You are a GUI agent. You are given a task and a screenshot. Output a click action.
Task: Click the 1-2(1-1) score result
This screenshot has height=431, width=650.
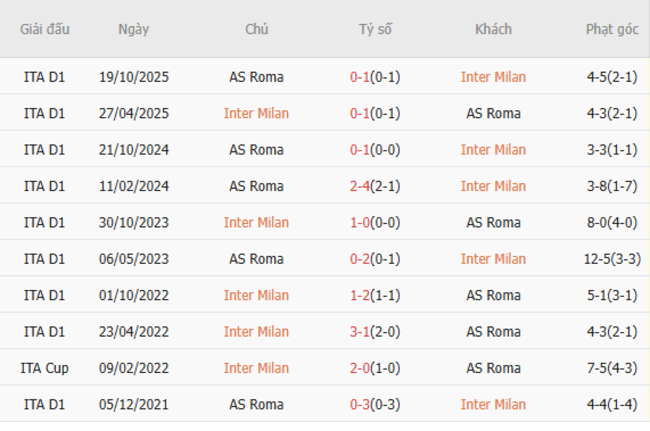coord(375,295)
